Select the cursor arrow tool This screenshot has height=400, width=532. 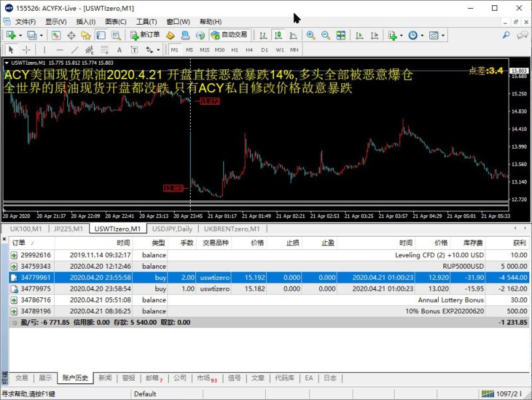click(x=11, y=50)
